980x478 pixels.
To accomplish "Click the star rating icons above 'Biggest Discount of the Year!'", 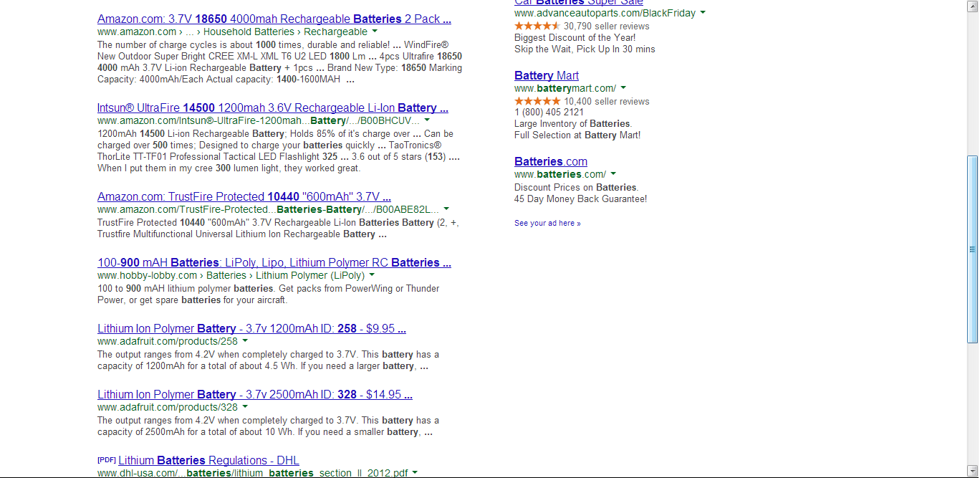I will [537, 26].
